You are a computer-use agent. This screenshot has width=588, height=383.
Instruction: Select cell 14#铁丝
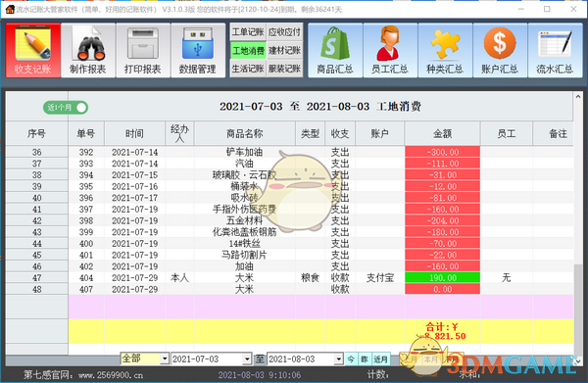click(245, 244)
